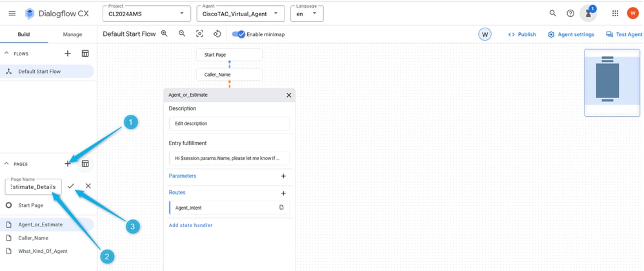The width and height of the screenshot is (644, 271).
Task: Add a new flow with plus icon
Action: coord(68,54)
